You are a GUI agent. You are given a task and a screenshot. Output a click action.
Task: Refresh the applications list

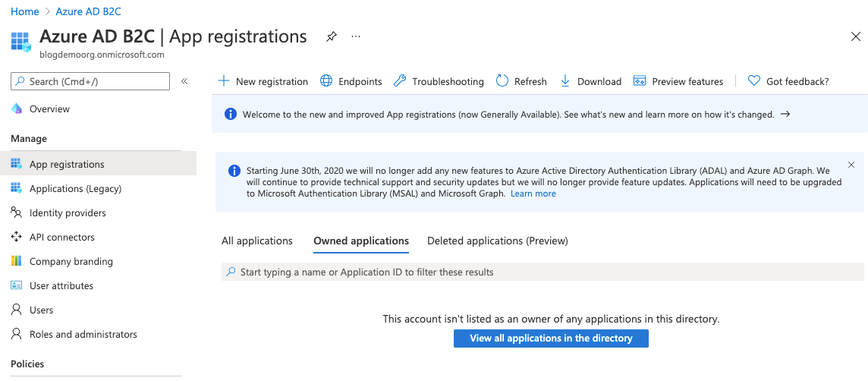click(x=521, y=81)
